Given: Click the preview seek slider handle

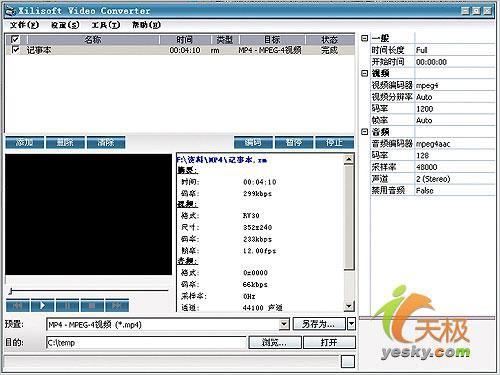Looking at the screenshot, I should pos(11,291).
